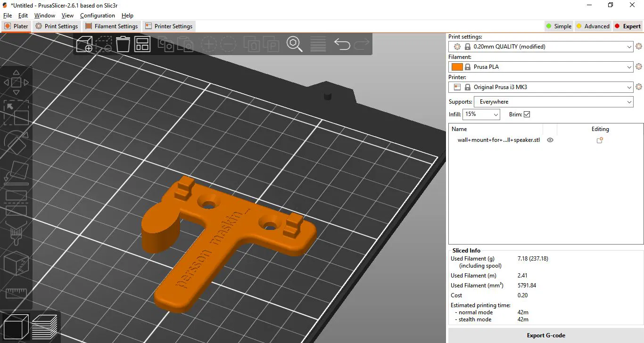
Task: Click the Export G-code button
Action: pyautogui.click(x=545, y=335)
